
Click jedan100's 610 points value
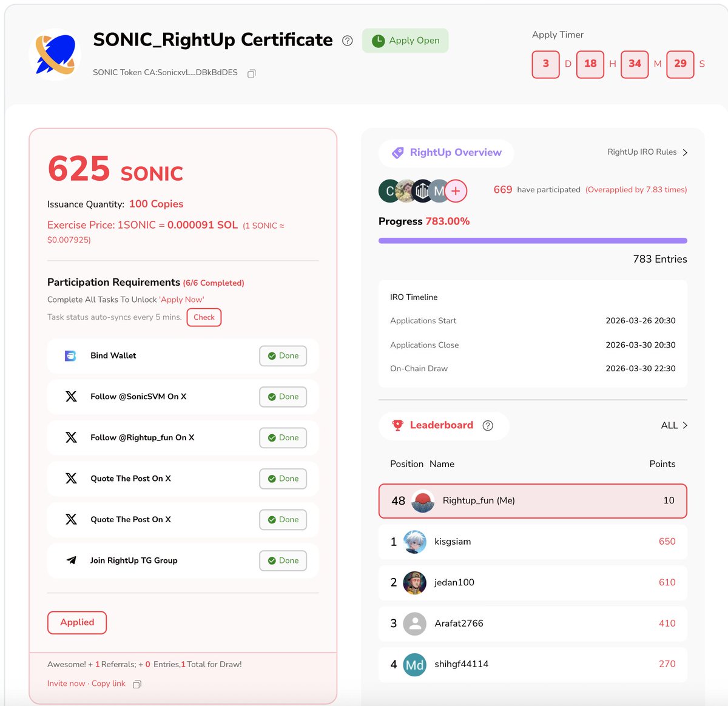click(667, 582)
